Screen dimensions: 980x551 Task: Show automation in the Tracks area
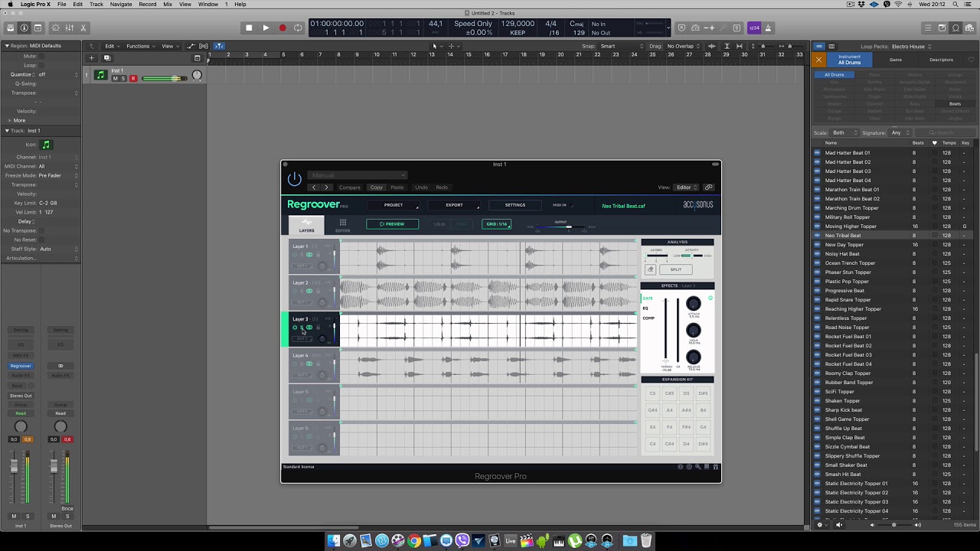pyautogui.click(x=191, y=46)
